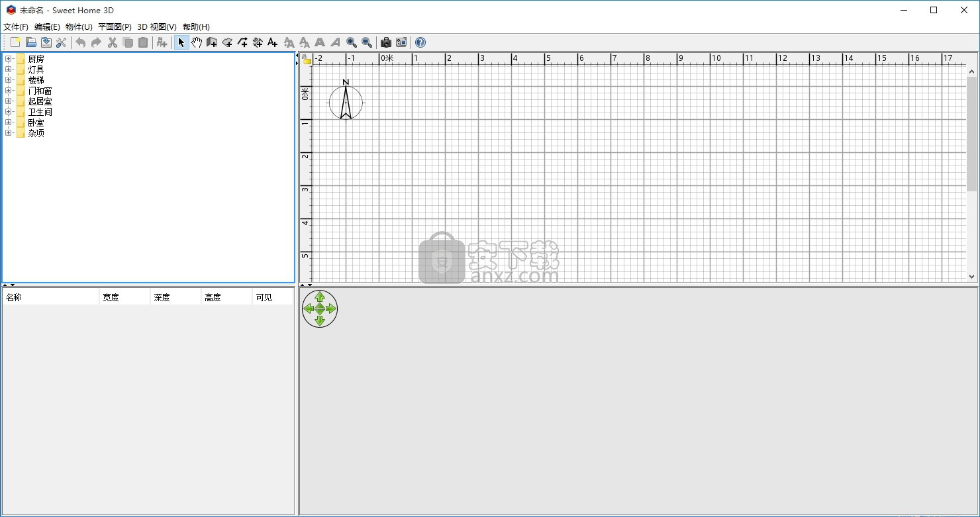Image resolution: width=980 pixels, height=517 pixels.
Task: Select the Create dimensions tool
Action: (258, 42)
